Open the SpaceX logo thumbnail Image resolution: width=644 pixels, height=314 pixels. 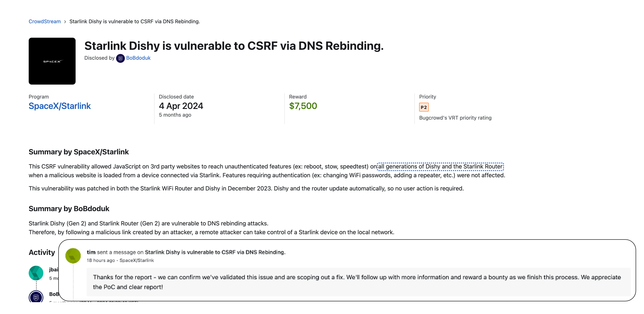point(52,61)
